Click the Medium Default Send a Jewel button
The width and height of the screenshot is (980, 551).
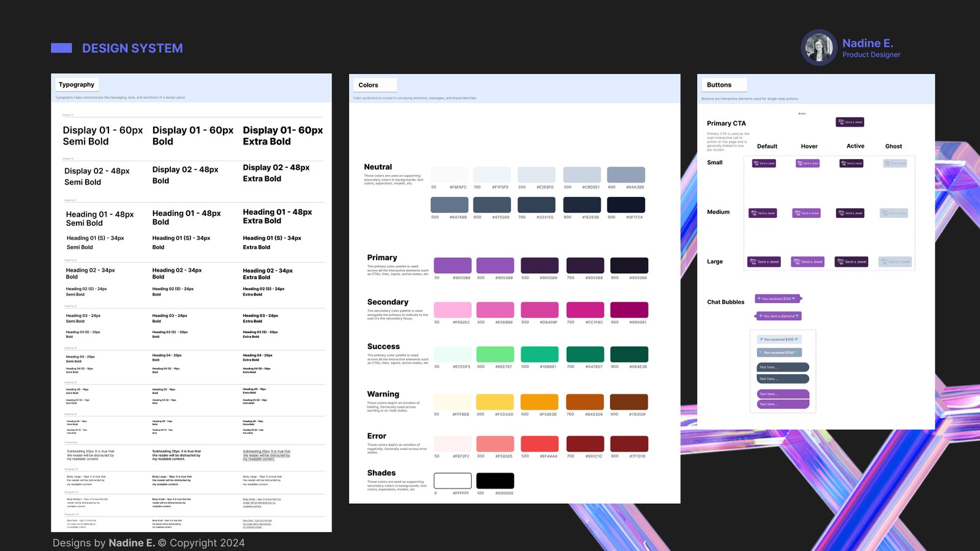point(763,213)
